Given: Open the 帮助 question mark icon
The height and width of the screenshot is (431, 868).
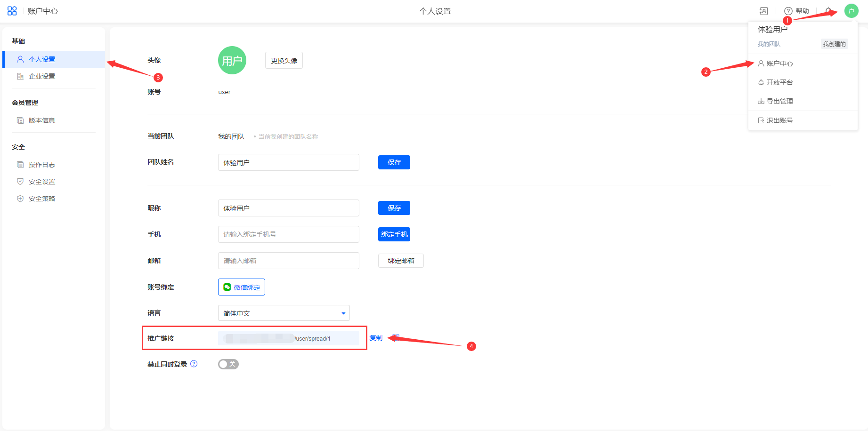Looking at the screenshot, I should coord(788,11).
